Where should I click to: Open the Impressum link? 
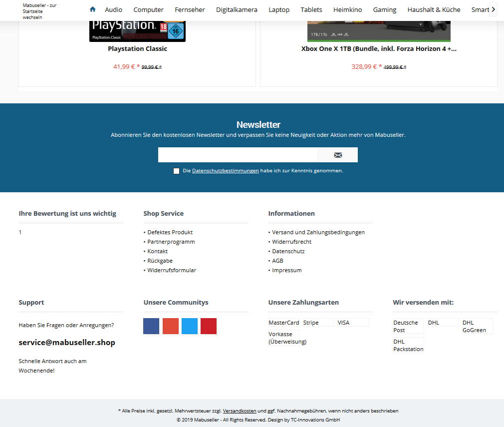click(287, 270)
